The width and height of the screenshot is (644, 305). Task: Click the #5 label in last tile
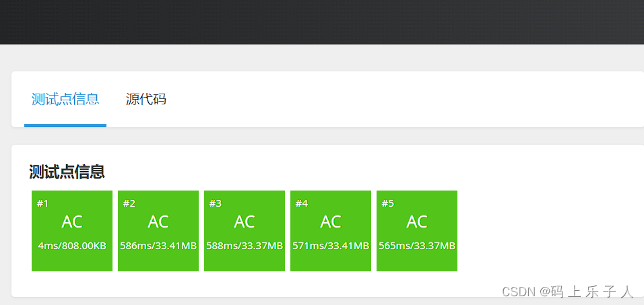point(387,203)
